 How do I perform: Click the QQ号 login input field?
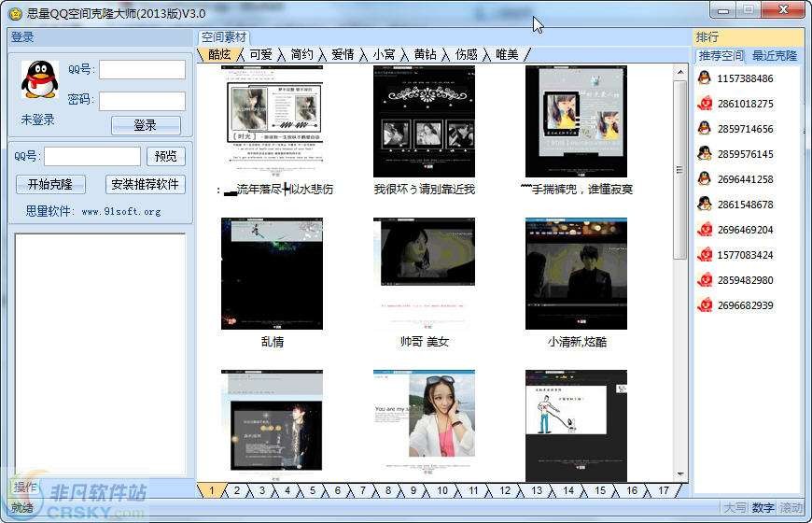(x=142, y=70)
